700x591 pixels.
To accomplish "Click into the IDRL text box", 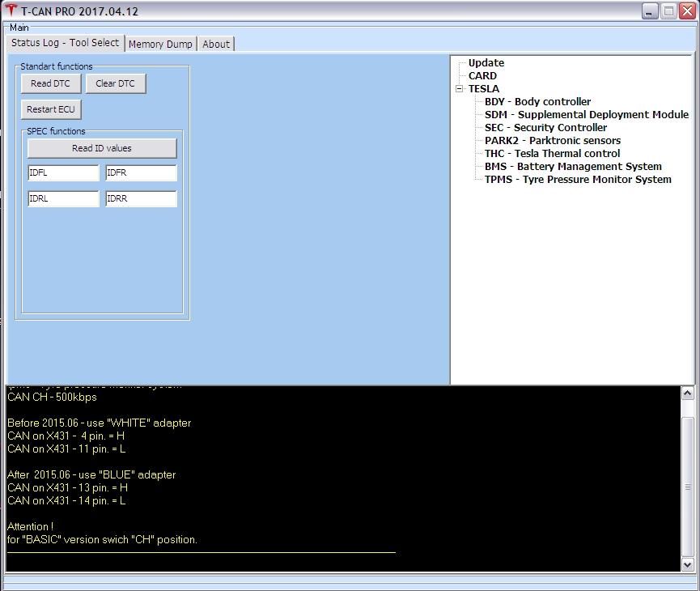I will (63, 199).
